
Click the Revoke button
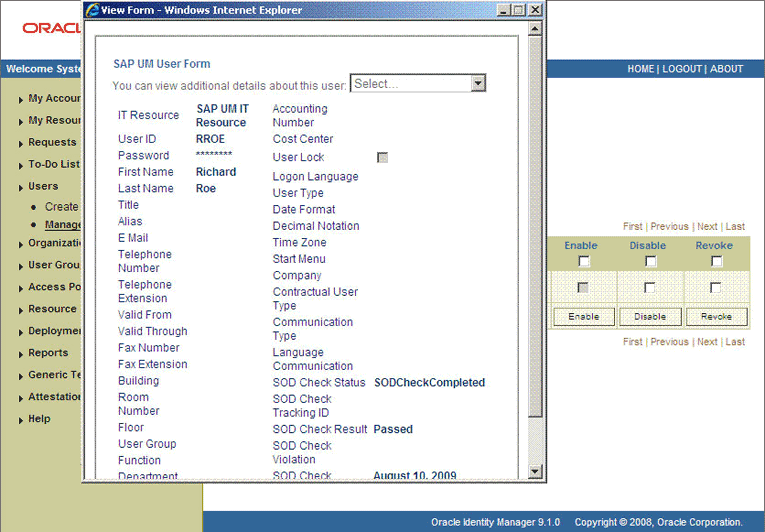(716, 317)
